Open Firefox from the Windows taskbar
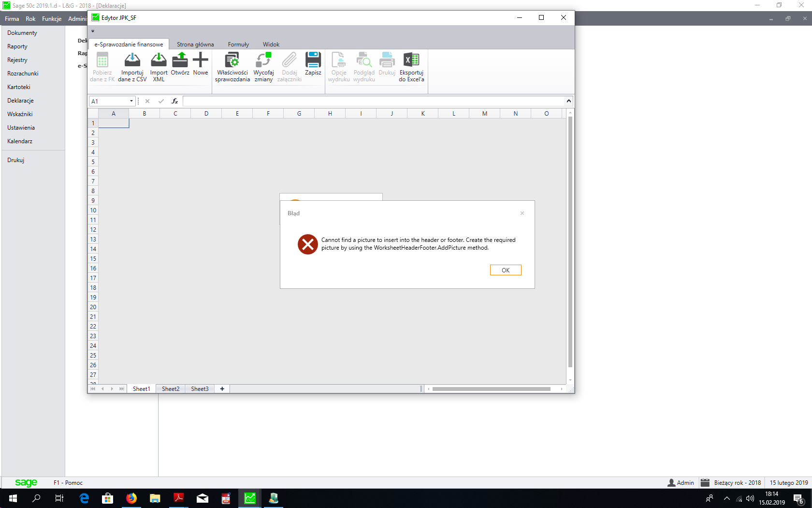Screen dimensions: 812x508 [131, 498]
